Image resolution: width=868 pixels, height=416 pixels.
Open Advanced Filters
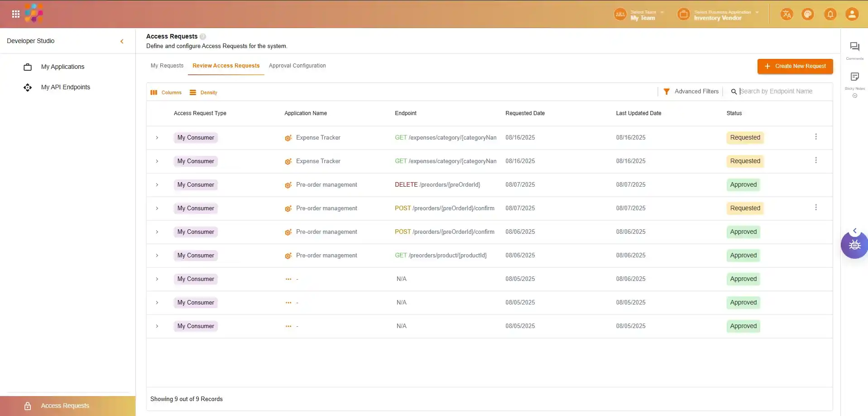click(691, 92)
